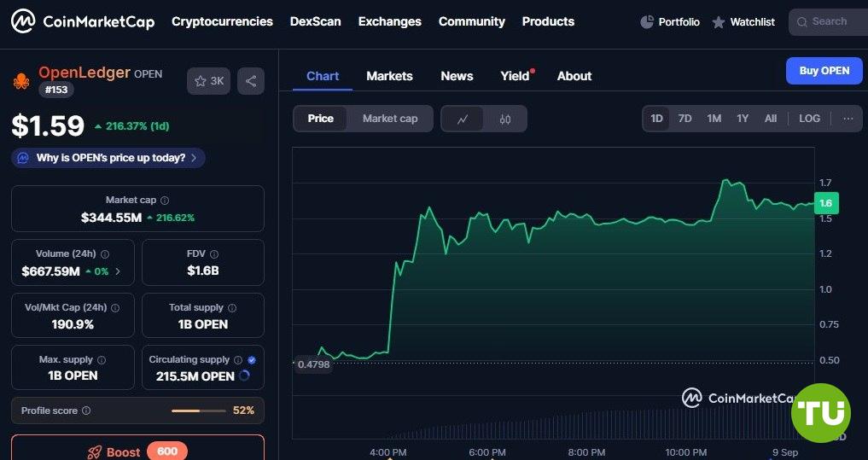
Task: Click the 600 boost count badge
Action: 167,451
